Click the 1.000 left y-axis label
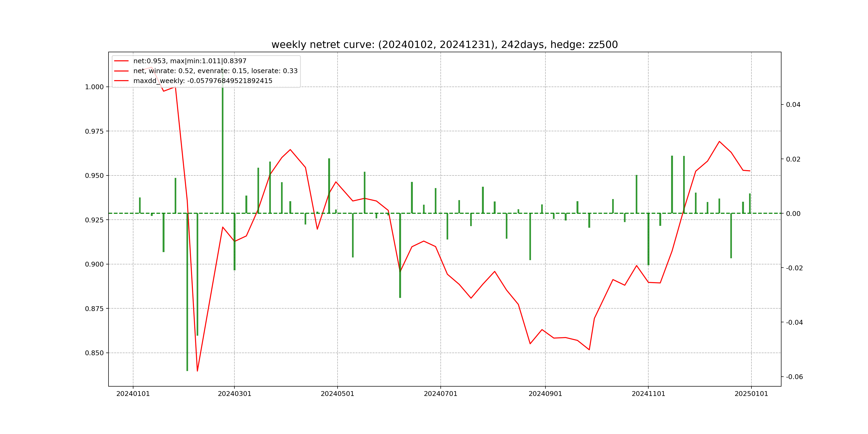This screenshot has width=868, height=434. tap(94, 87)
